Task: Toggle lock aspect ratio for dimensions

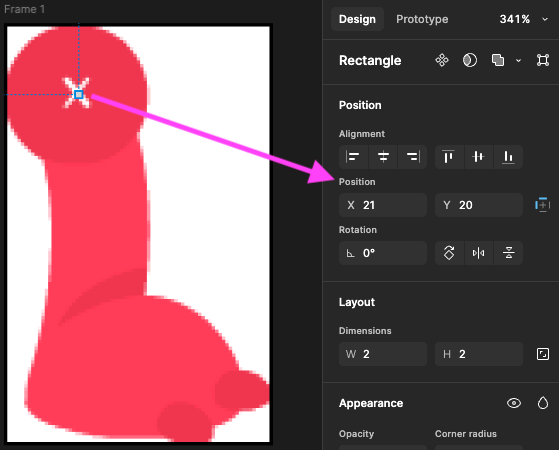Action: 543,354
